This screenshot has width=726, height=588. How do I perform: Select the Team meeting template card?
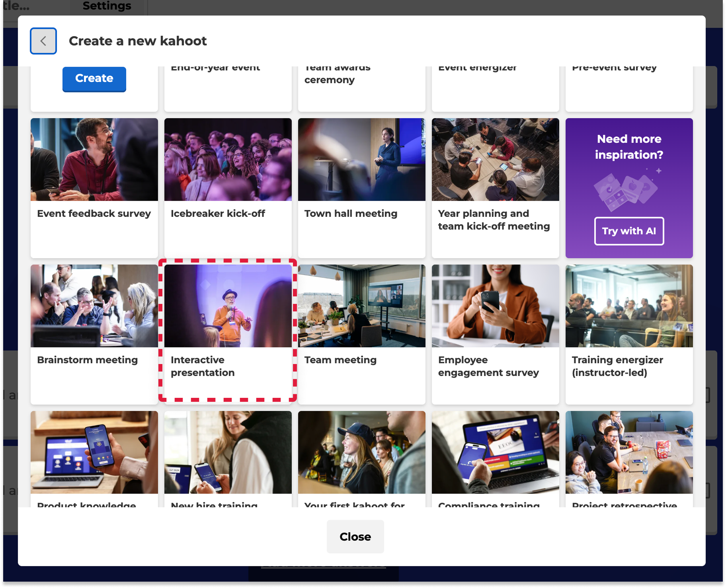point(361,333)
